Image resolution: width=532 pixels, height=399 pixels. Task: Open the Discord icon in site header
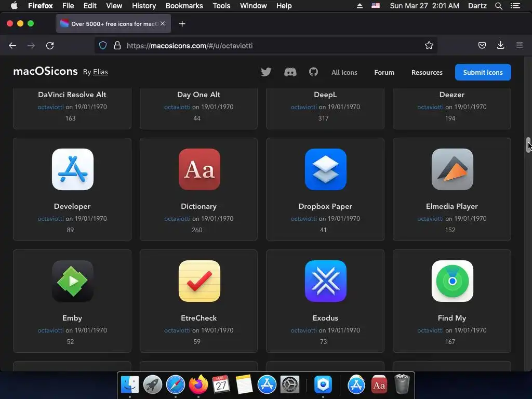(290, 72)
